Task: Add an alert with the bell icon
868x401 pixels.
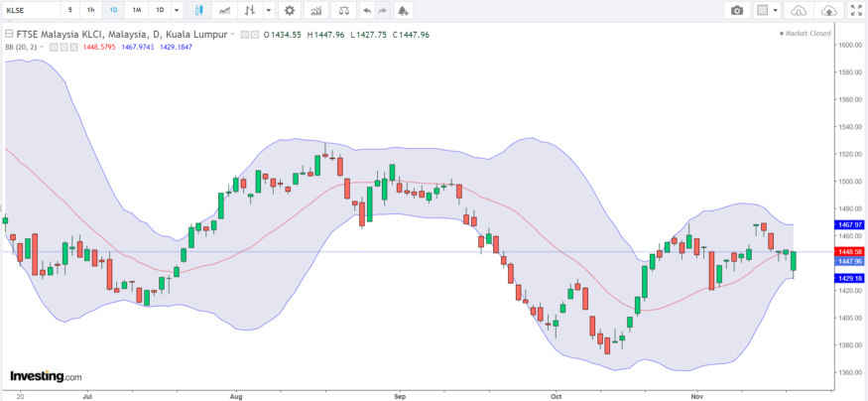Action: [x=402, y=10]
